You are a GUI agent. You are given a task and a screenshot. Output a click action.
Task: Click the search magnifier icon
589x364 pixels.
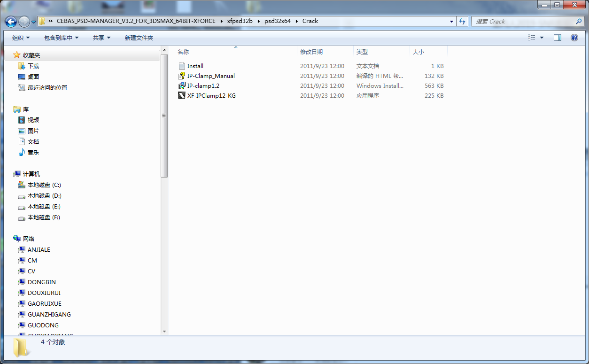click(x=580, y=21)
